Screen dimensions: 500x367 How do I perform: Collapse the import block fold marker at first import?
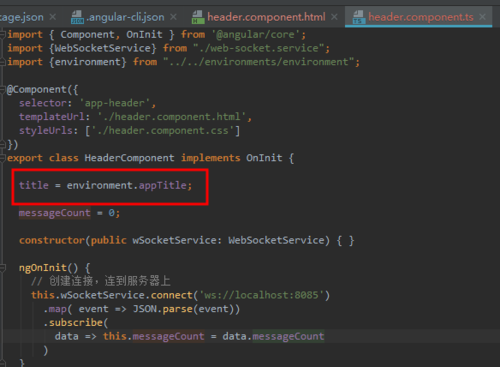pos(3,34)
